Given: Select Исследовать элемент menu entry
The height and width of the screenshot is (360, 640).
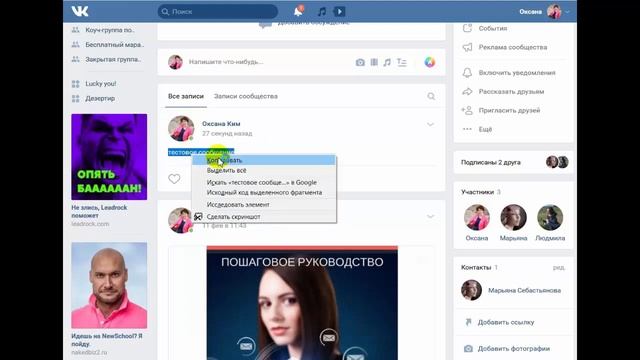Looking at the screenshot, I should (x=264, y=204).
